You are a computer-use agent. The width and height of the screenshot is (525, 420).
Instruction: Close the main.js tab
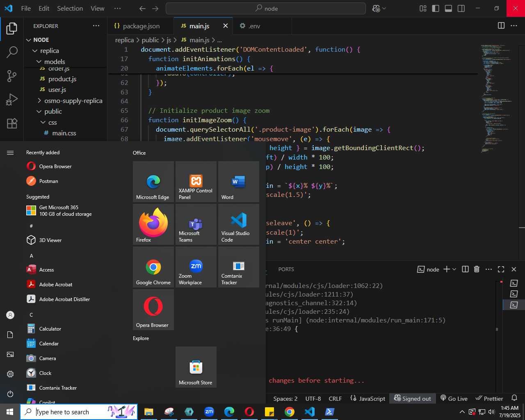pyautogui.click(x=225, y=26)
